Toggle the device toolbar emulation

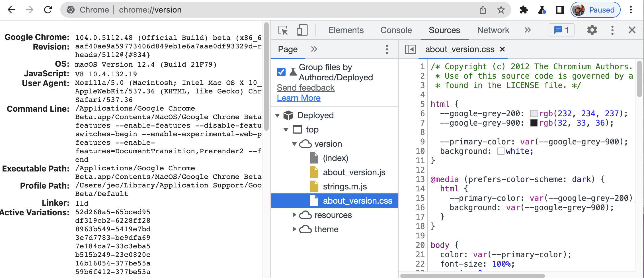tap(302, 30)
